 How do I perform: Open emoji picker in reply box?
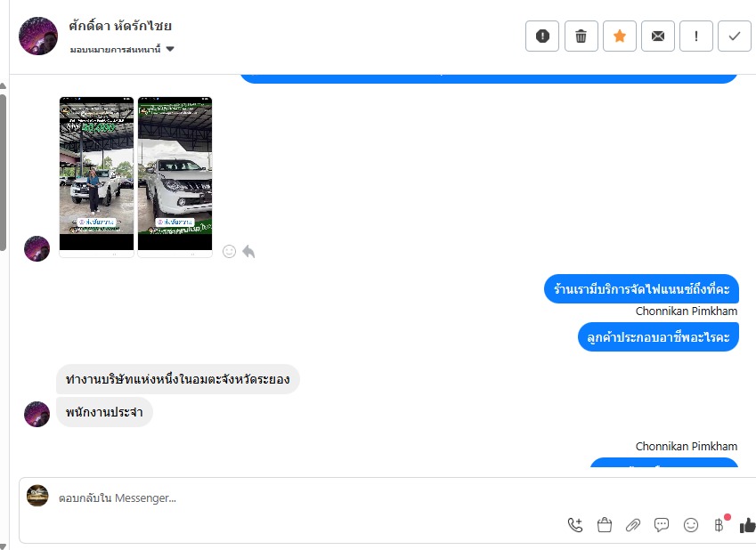691,524
